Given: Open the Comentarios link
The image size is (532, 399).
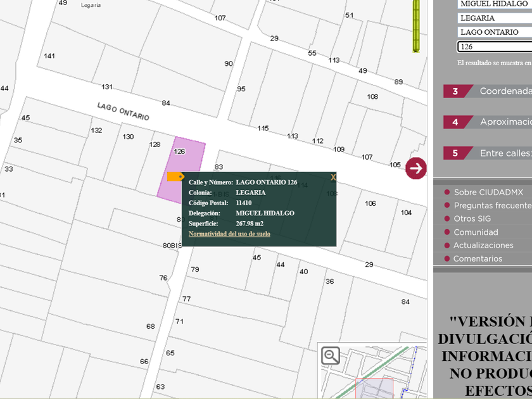Looking at the screenshot, I should click(478, 258).
